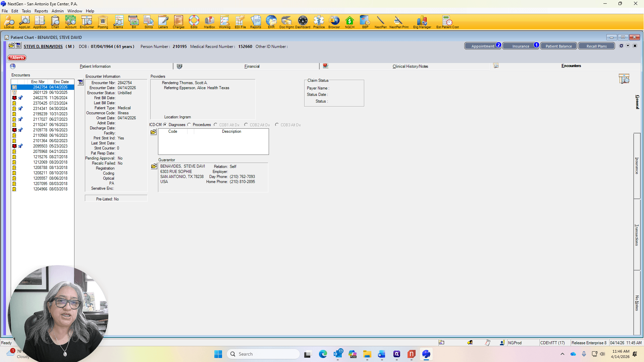
Task: Open the STEVE D. BENAVIDES name link
Action: 43,47
